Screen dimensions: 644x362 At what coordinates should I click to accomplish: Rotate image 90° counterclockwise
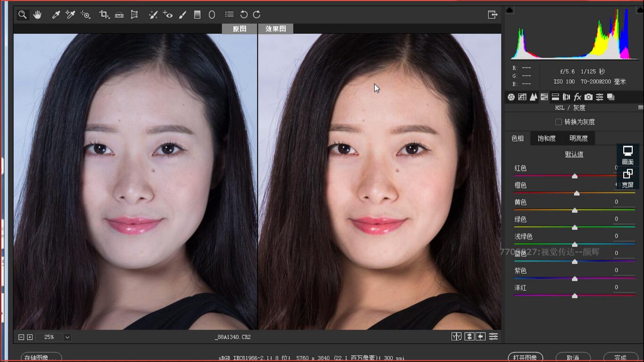click(x=244, y=15)
